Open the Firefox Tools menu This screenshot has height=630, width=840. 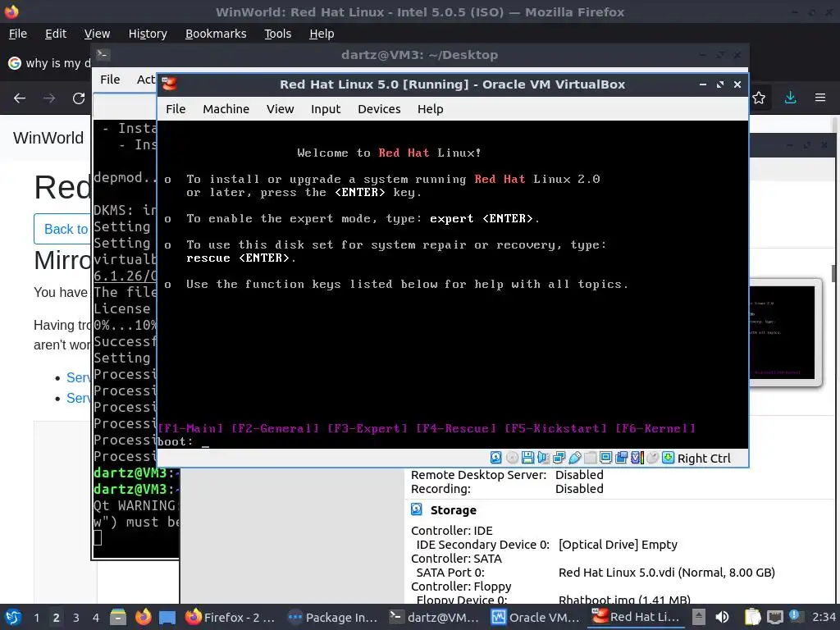(277, 34)
